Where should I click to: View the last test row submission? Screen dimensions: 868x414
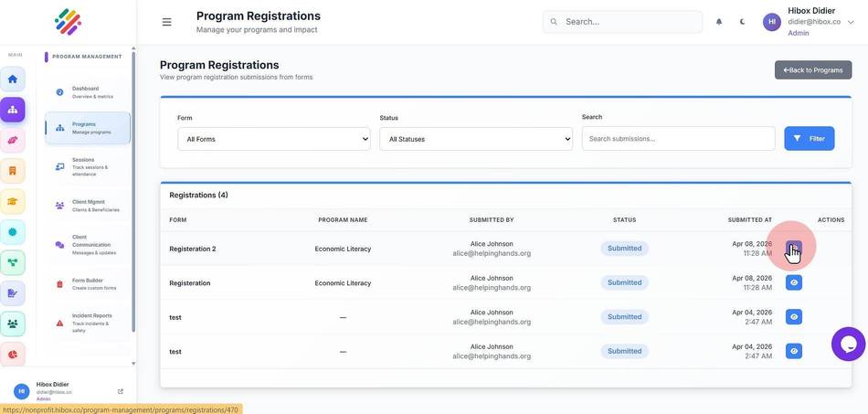click(x=794, y=351)
